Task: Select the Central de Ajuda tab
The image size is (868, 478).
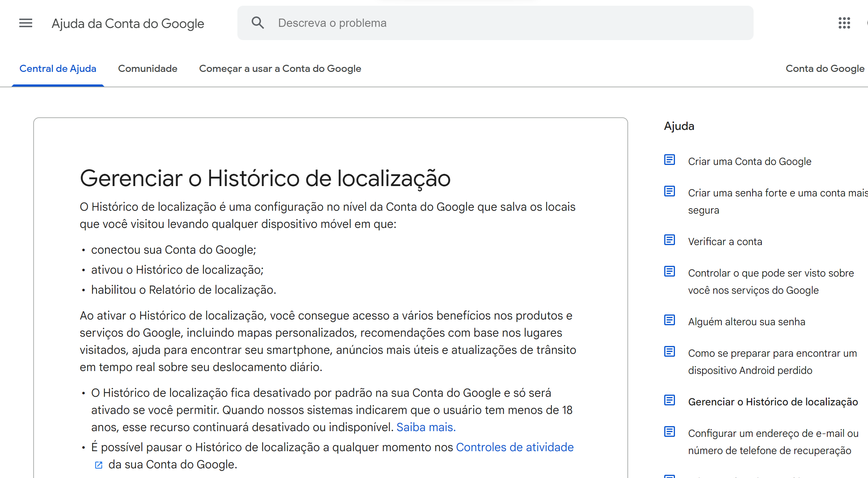Action: 58,68
